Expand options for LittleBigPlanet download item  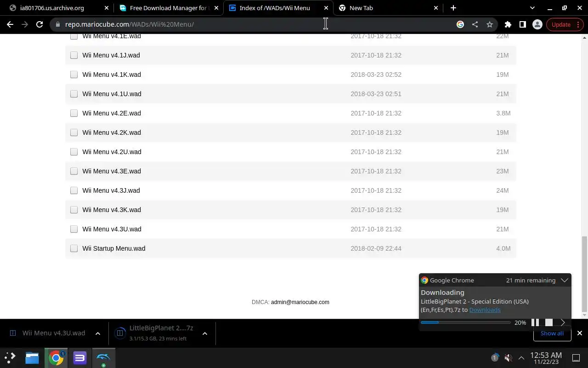click(x=205, y=333)
